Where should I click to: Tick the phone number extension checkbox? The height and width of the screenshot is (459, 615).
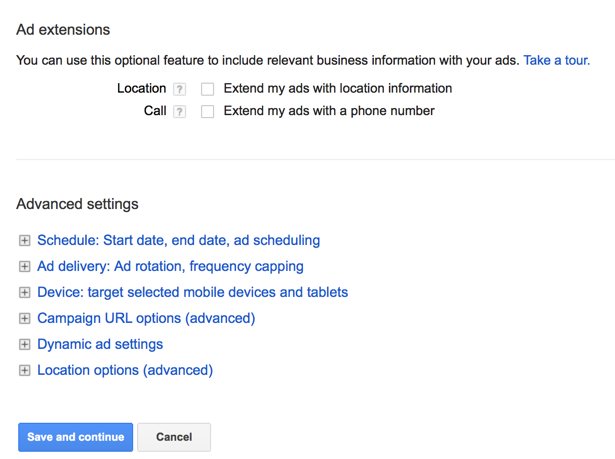(x=208, y=112)
